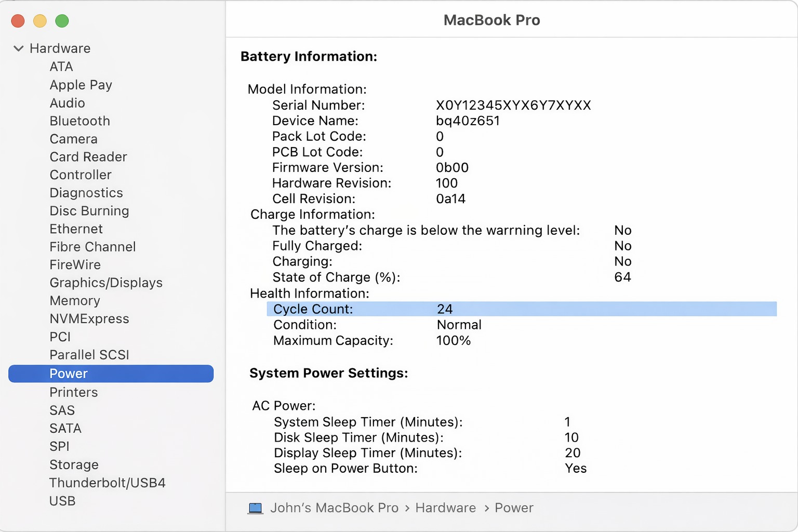Open Card Reader information

click(88, 157)
